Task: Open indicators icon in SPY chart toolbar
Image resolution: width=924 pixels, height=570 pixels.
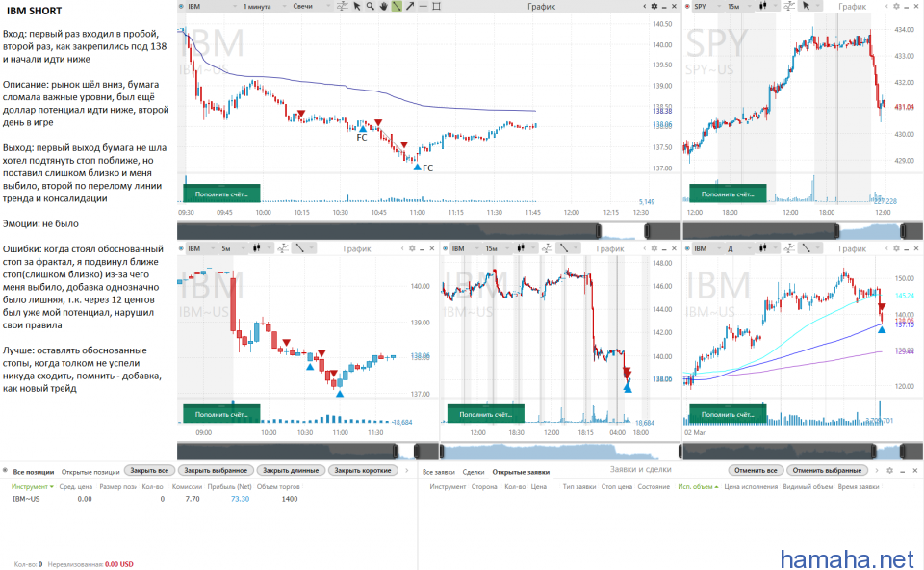Action: click(789, 6)
